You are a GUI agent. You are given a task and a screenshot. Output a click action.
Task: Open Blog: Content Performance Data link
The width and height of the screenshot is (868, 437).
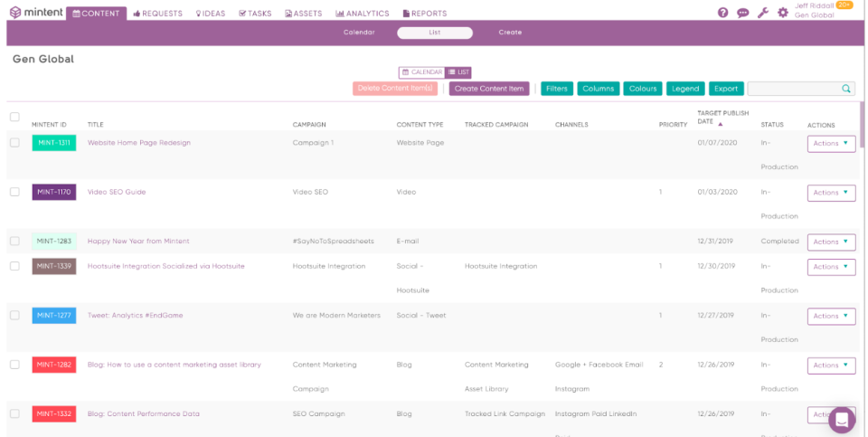(144, 414)
